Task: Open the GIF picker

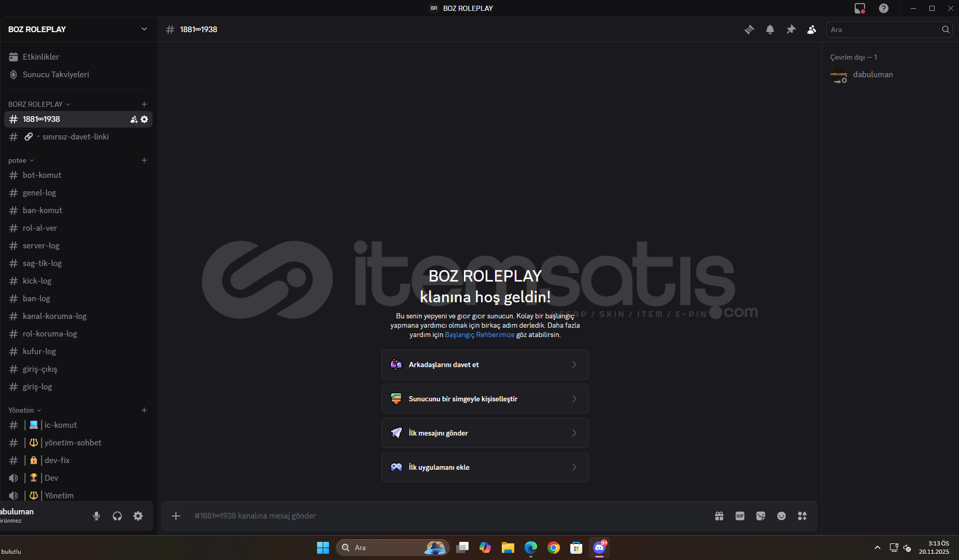Action: point(740,516)
